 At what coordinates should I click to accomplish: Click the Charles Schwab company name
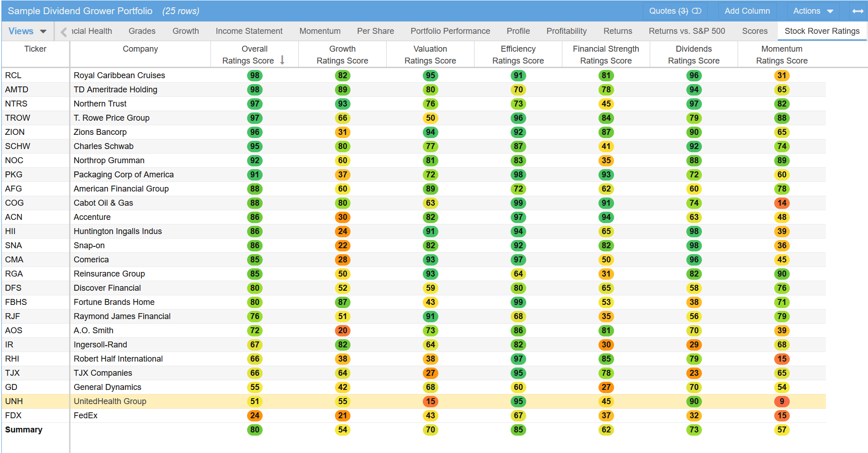[103, 146]
